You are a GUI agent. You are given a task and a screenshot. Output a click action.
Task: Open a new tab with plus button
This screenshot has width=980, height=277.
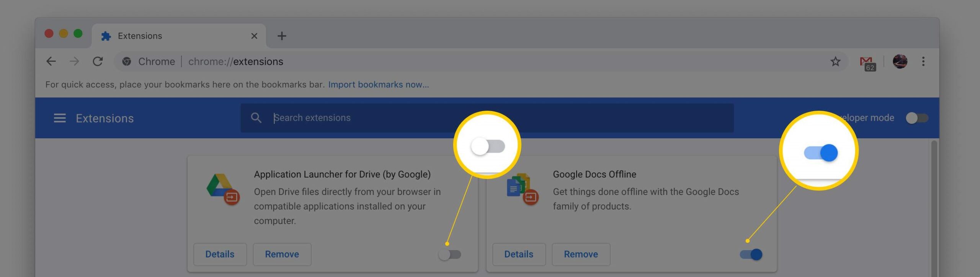pyautogui.click(x=282, y=36)
